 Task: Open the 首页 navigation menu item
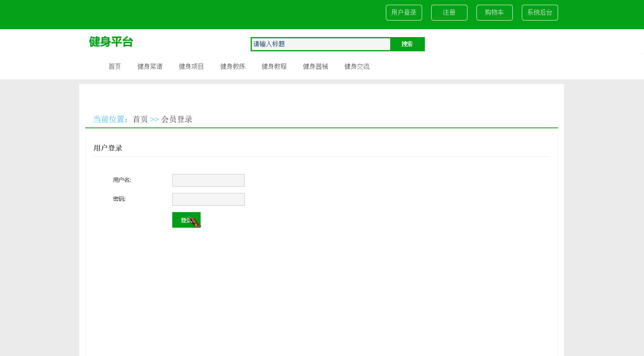(x=115, y=66)
